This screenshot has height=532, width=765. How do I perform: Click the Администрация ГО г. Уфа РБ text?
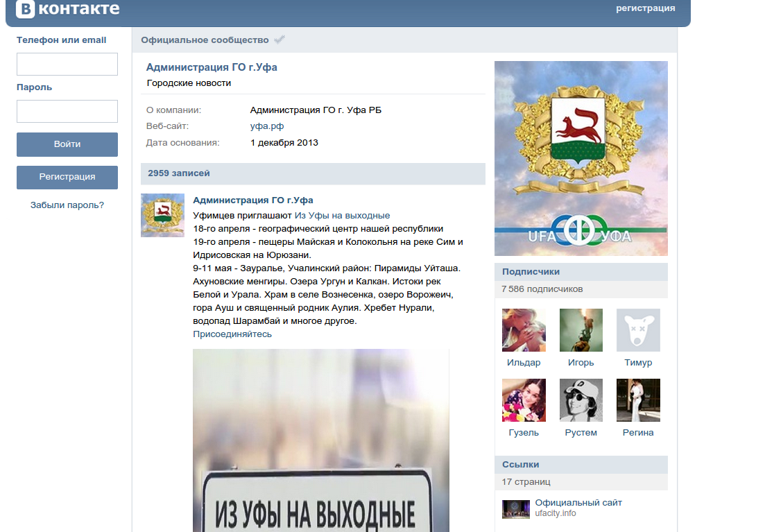316,110
